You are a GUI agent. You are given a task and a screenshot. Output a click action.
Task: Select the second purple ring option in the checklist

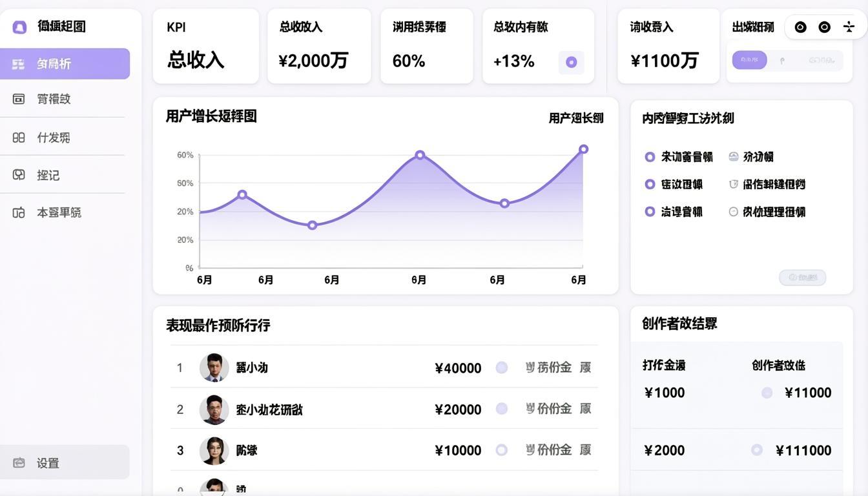[x=650, y=184]
